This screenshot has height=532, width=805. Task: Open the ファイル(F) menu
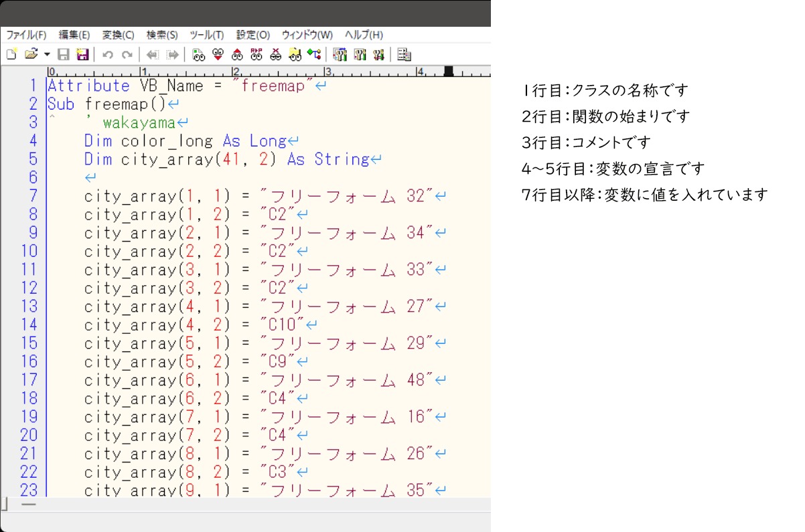[x=26, y=35]
